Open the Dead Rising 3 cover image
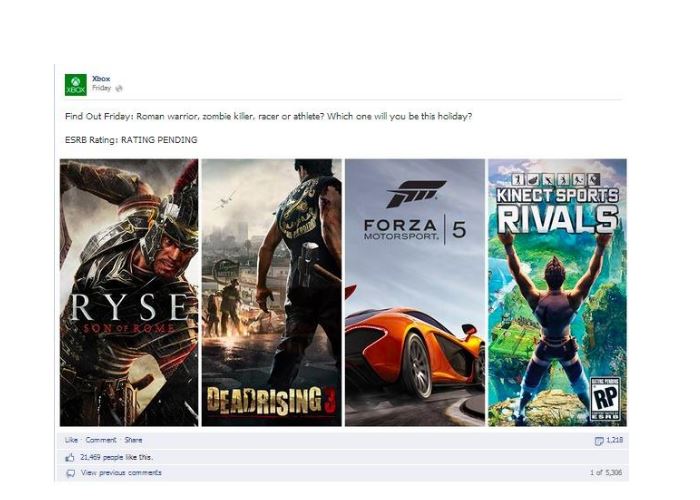 coord(271,292)
